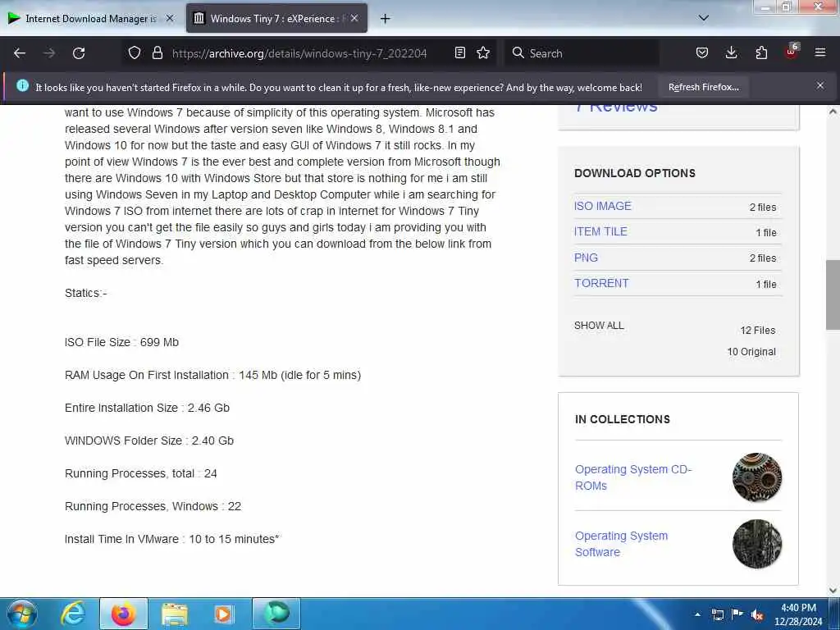View site security padlock info
The image size is (840, 630).
pyautogui.click(x=157, y=53)
